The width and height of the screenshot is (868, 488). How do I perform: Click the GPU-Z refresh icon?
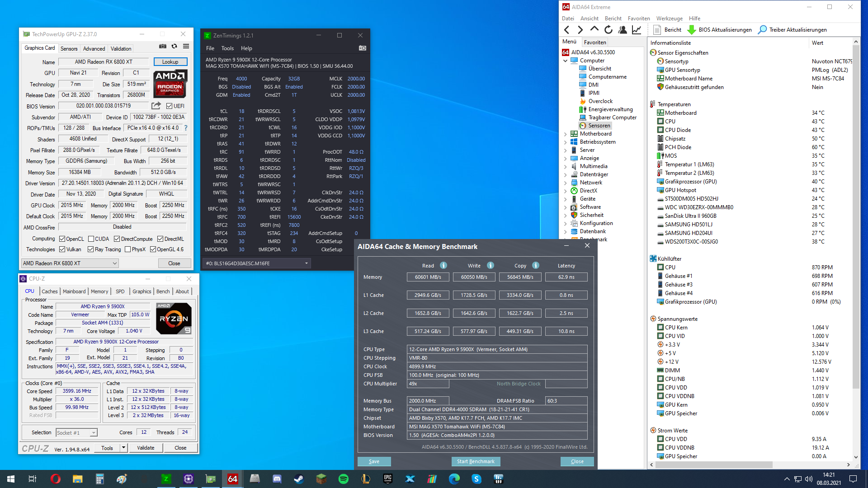coord(174,47)
